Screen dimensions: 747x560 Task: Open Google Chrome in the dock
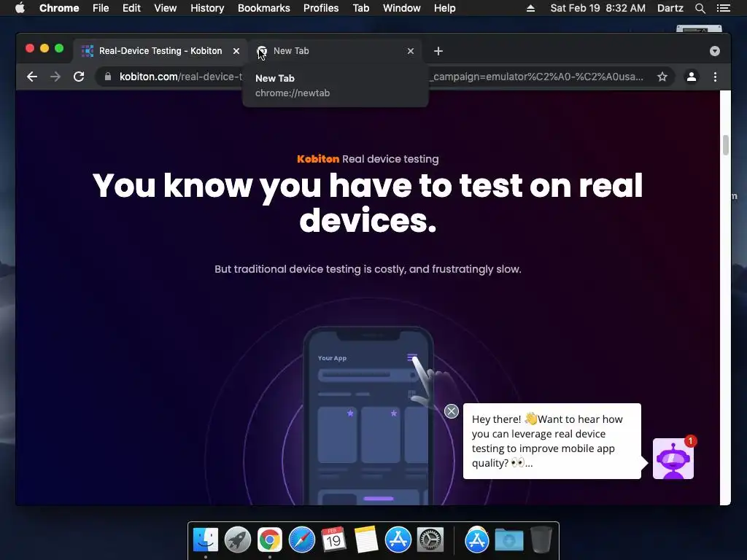270,540
